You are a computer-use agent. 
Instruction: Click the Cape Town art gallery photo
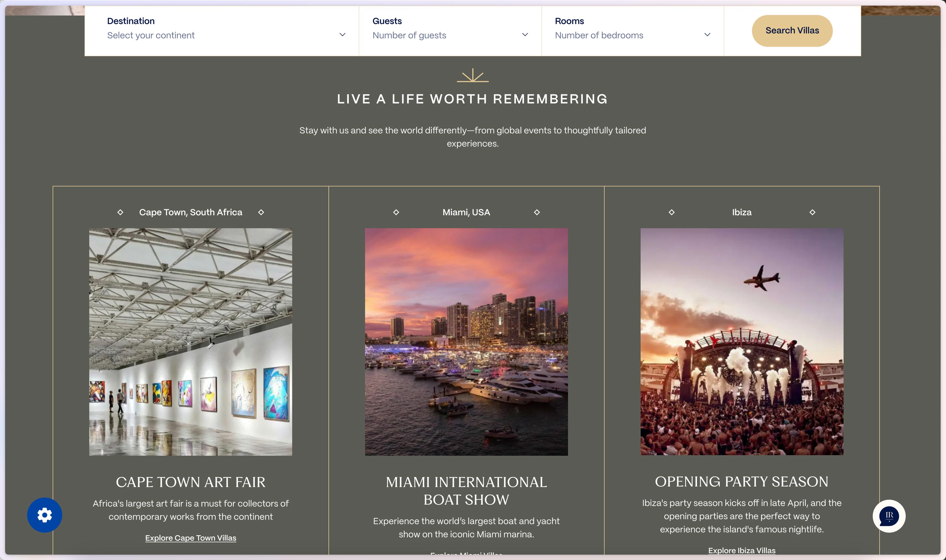(191, 342)
